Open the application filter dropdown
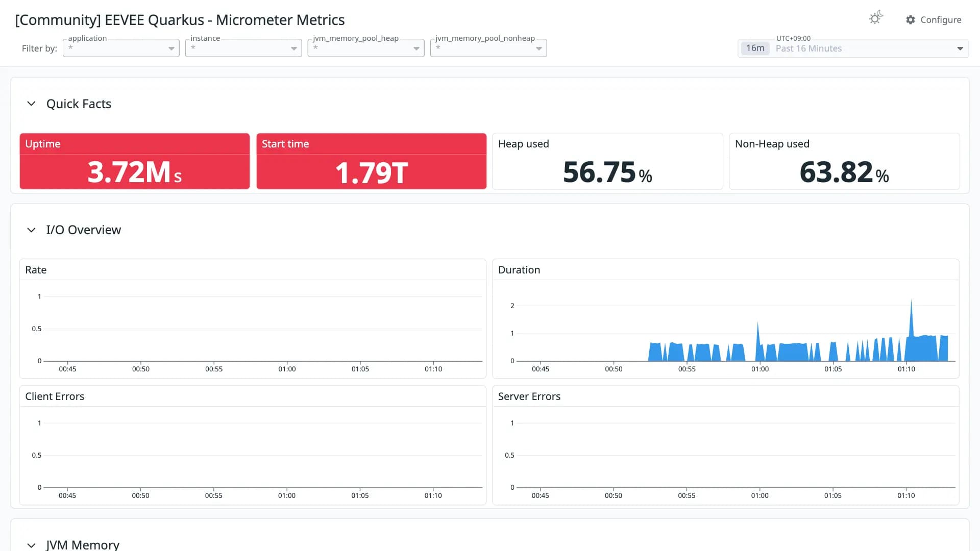The image size is (980, 551). click(121, 48)
